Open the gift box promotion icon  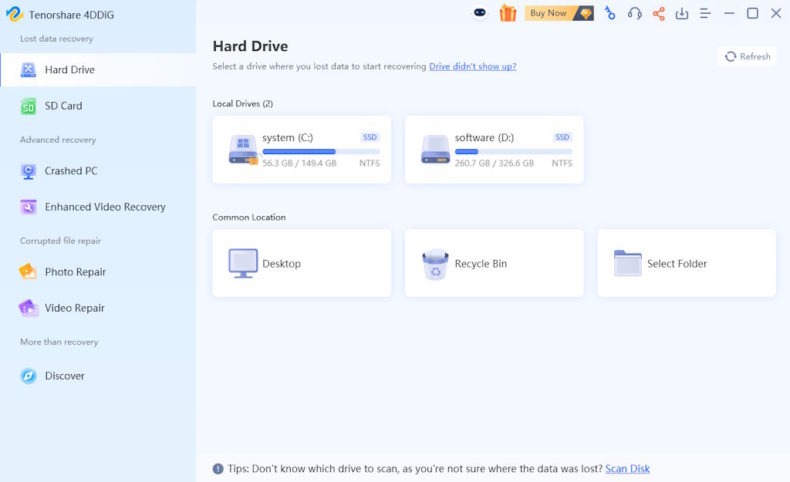click(507, 13)
